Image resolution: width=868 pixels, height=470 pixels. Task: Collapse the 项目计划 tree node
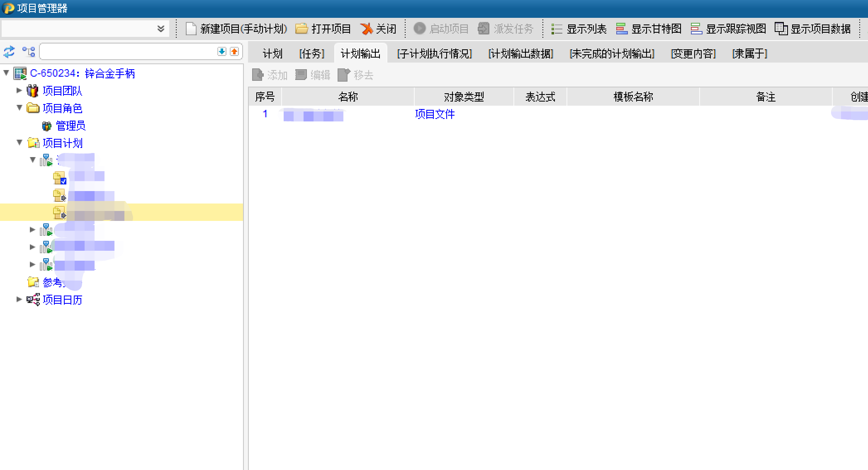pos(19,143)
